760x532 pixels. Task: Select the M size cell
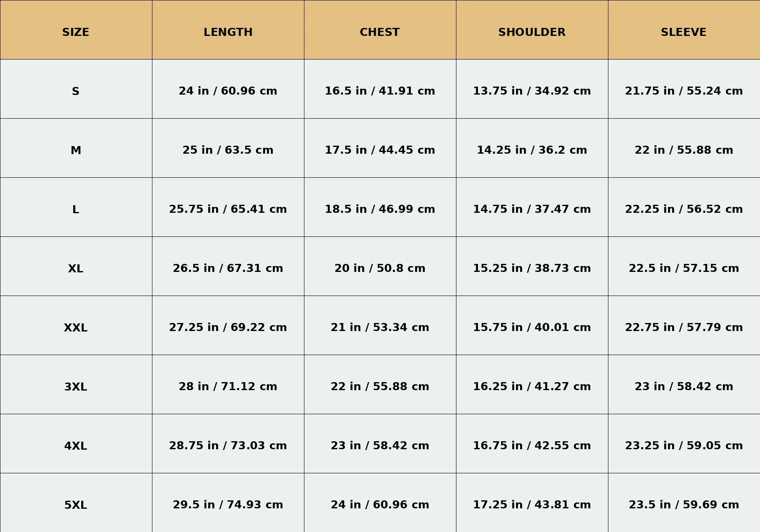[x=76, y=150]
